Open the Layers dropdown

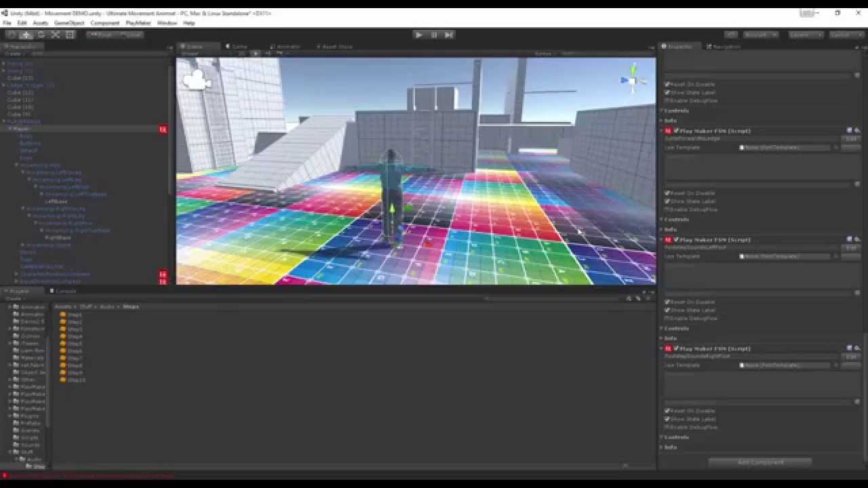click(806, 35)
